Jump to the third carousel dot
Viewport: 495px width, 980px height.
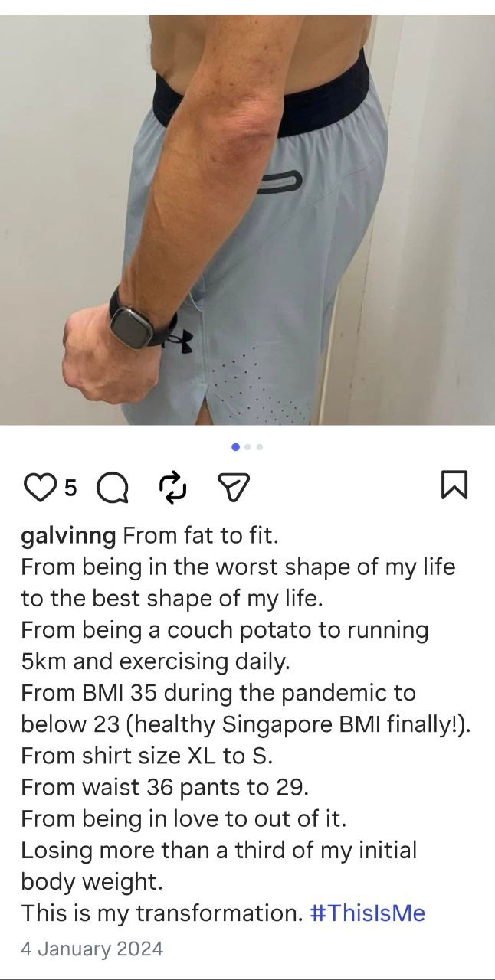pos(260,446)
